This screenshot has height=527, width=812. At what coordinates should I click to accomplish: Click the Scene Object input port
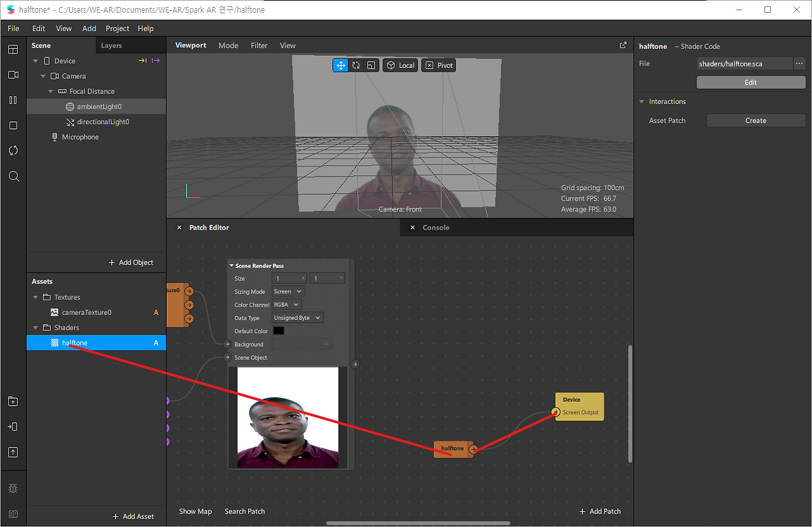pyautogui.click(x=227, y=357)
